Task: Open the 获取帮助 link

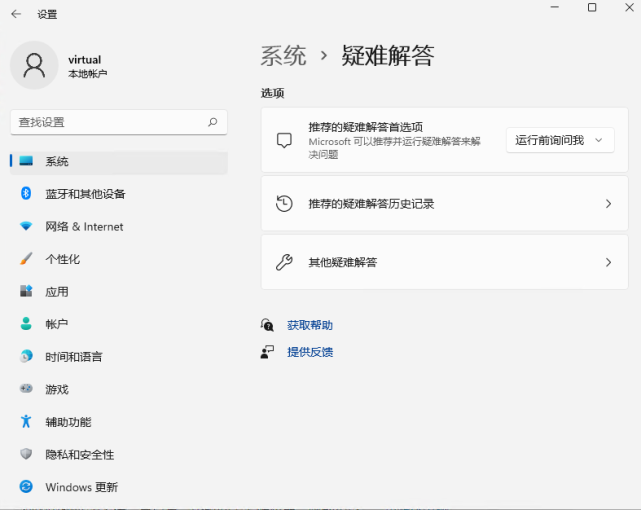Action: (310, 325)
